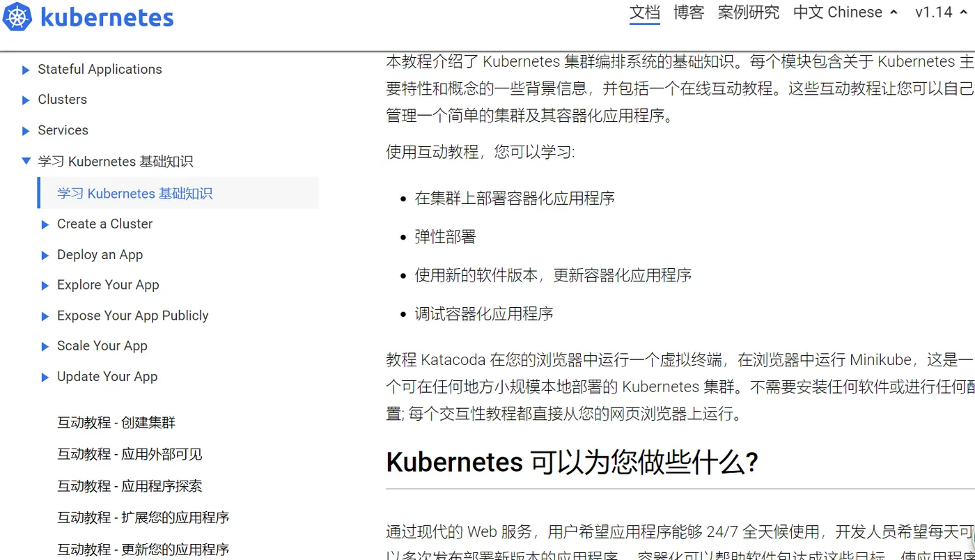Click the heading Kubernetes 可以为您做些什么?
The image size is (975, 560).
pyautogui.click(x=572, y=462)
